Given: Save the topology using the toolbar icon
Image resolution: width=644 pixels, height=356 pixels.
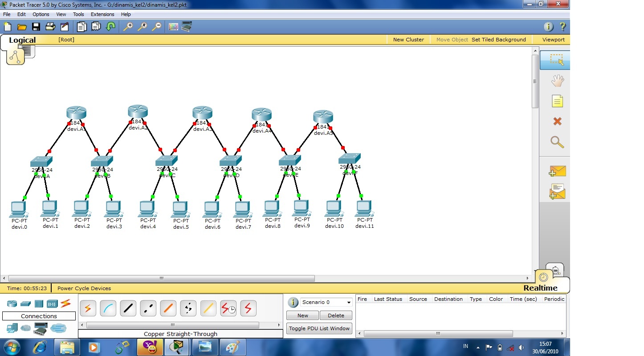Looking at the screenshot, I should (x=36, y=27).
